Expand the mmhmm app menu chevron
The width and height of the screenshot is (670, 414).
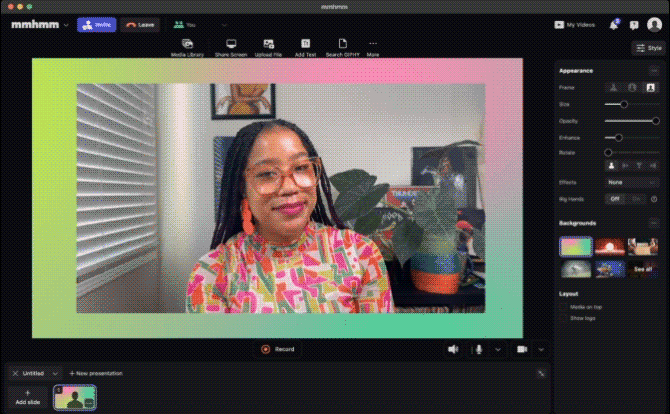coord(66,25)
